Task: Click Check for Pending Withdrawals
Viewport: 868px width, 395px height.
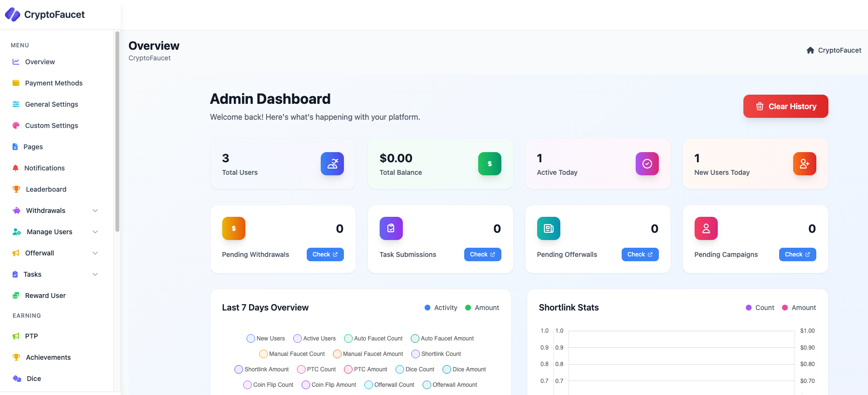Action: [x=325, y=254]
